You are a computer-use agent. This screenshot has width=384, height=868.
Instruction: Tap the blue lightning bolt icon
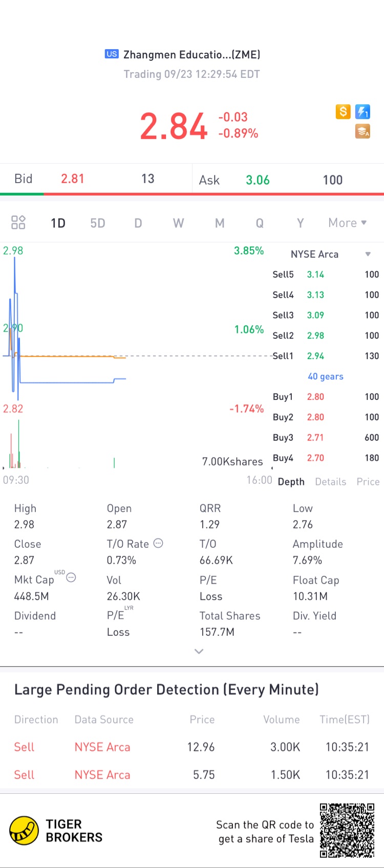pos(362,112)
